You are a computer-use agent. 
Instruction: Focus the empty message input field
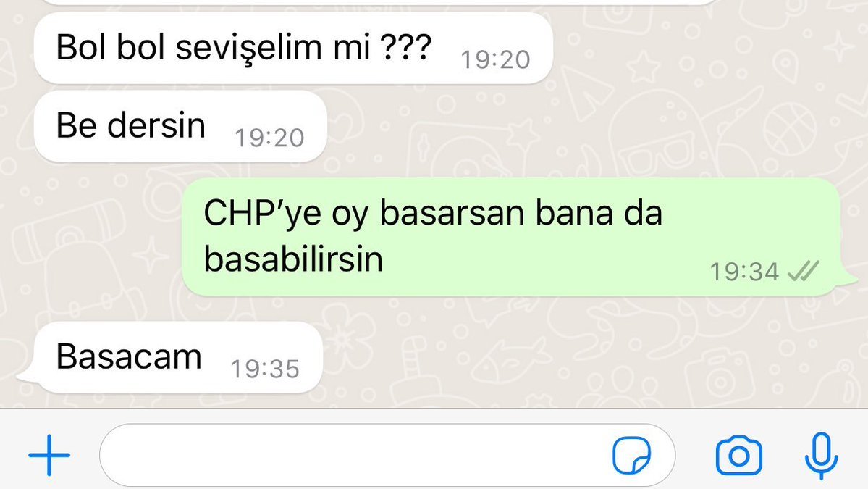coord(387,455)
